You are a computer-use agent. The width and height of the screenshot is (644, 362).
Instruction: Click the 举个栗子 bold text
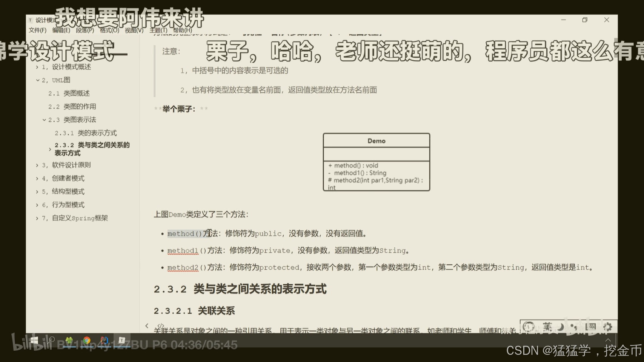(179, 109)
